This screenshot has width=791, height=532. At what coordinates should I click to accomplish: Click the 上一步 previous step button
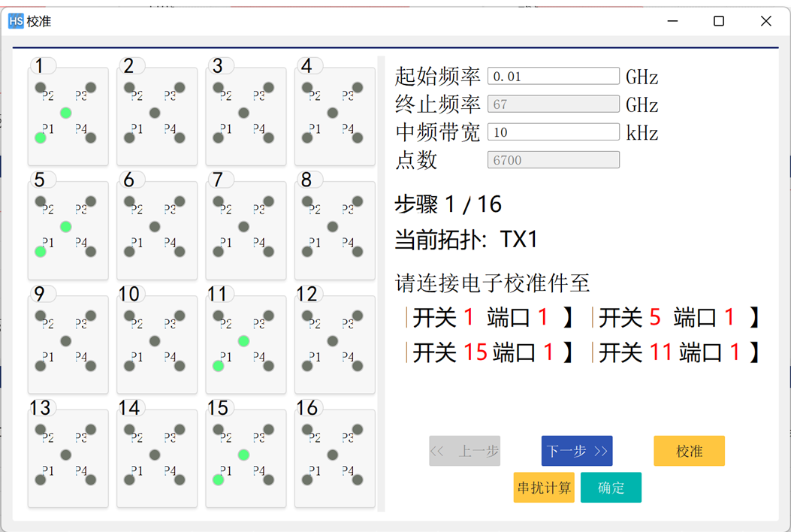[464, 451]
